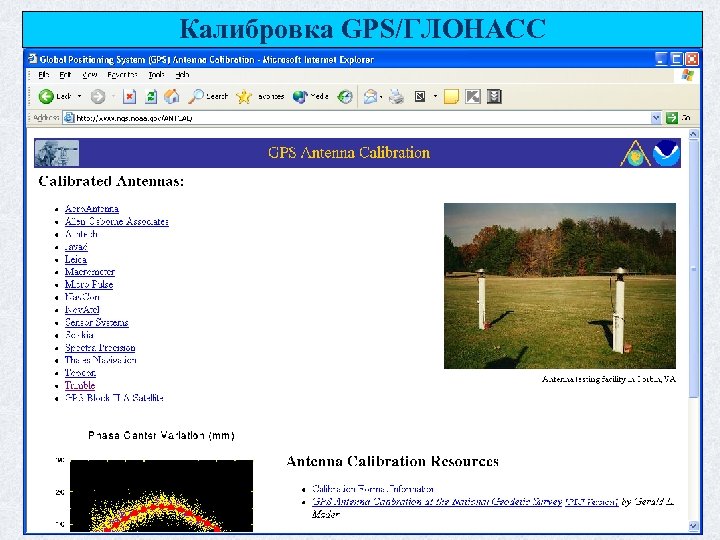The height and width of the screenshot is (540, 720).
Task: Click the last gray toolbar icon
Action: click(x=494, y=96)
